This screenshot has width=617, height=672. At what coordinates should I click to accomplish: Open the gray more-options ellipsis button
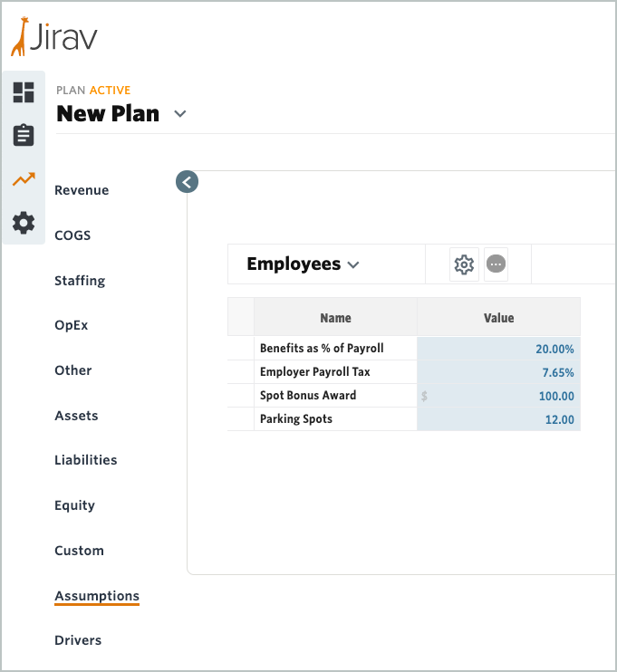tap(496, 264)
